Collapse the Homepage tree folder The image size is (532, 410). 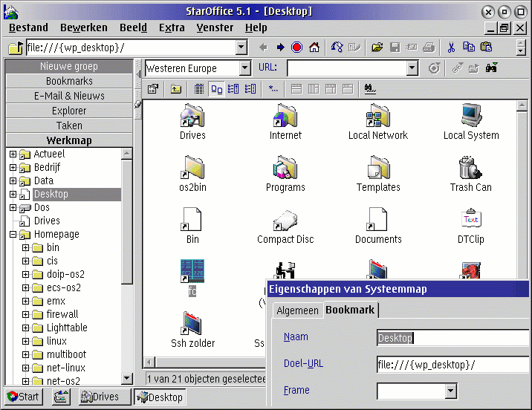click(x=13, y=234)
